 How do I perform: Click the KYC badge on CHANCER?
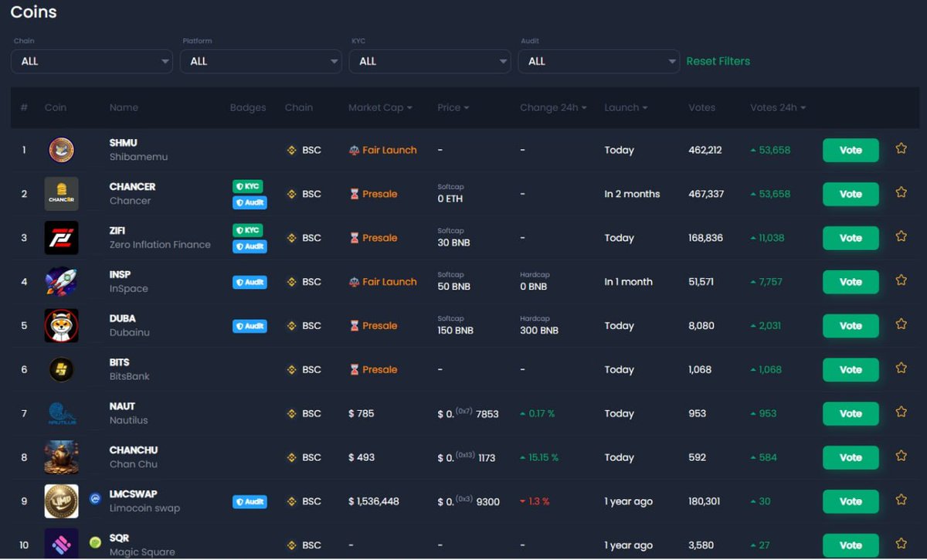click(x=248, y=186)
